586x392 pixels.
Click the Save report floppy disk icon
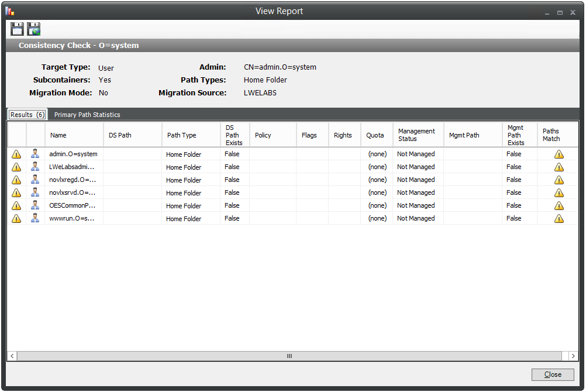click(x=17, y=29)
